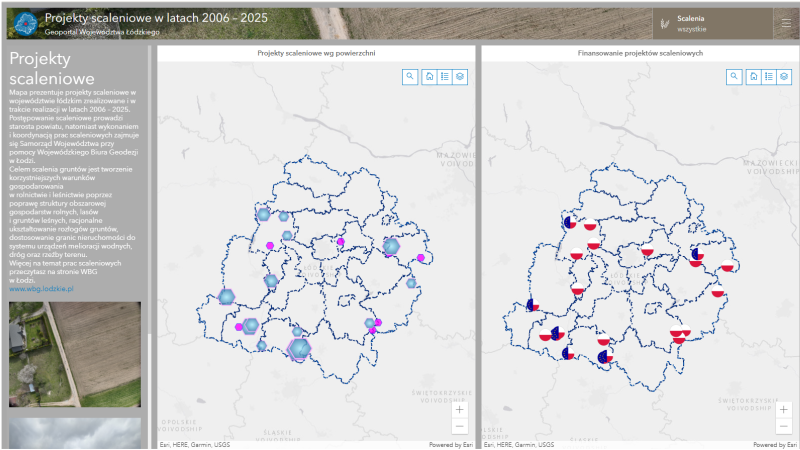Zoom out on financing map
Screen dimensions: 800x450
tap(784, 426)
